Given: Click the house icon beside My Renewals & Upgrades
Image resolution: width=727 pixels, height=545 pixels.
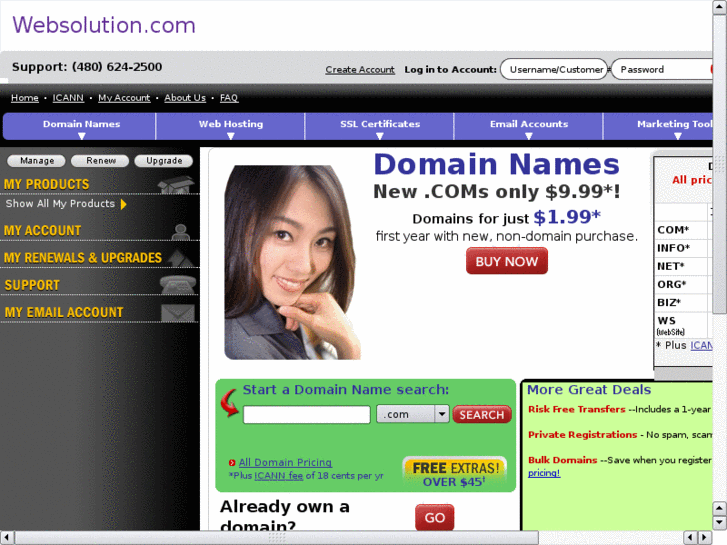Looking at the screenshot, I should pos(180,258).
